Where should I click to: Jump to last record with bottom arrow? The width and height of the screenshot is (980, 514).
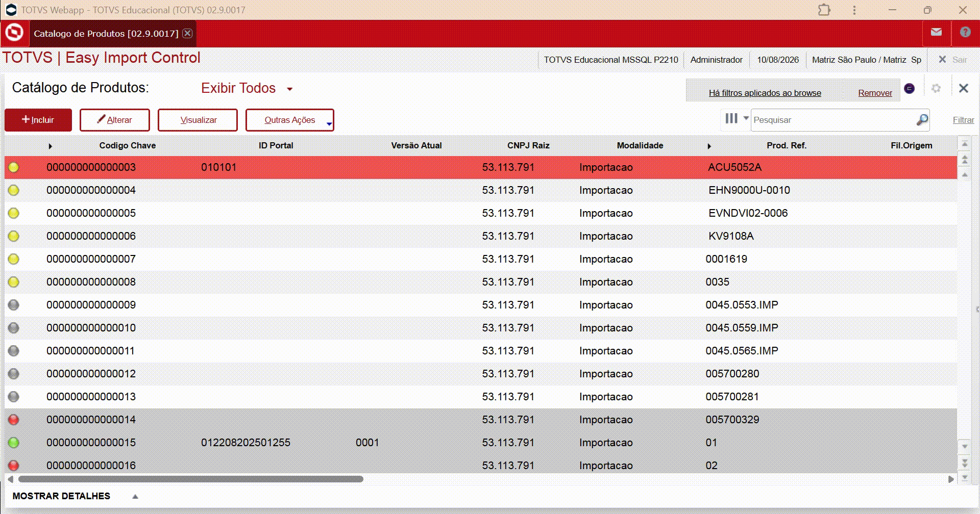pos(965,478)
